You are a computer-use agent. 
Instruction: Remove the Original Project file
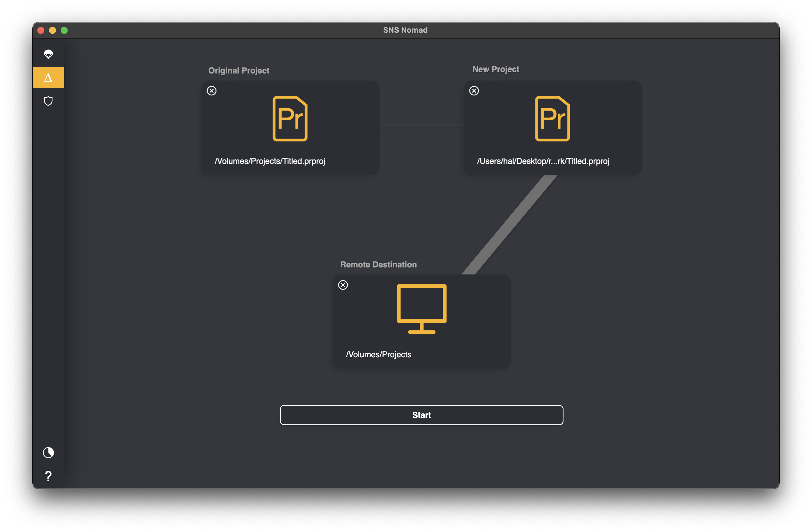(x=211, y=91)
